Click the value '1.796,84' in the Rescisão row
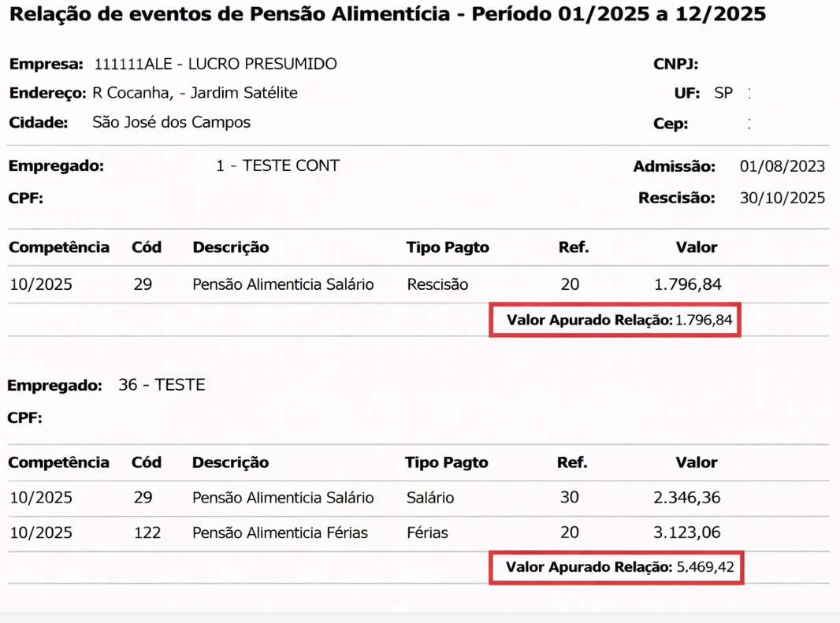Image resolution: width=840 pixels, height=623 pixels. pyautogui.click(x=688, y=284)
